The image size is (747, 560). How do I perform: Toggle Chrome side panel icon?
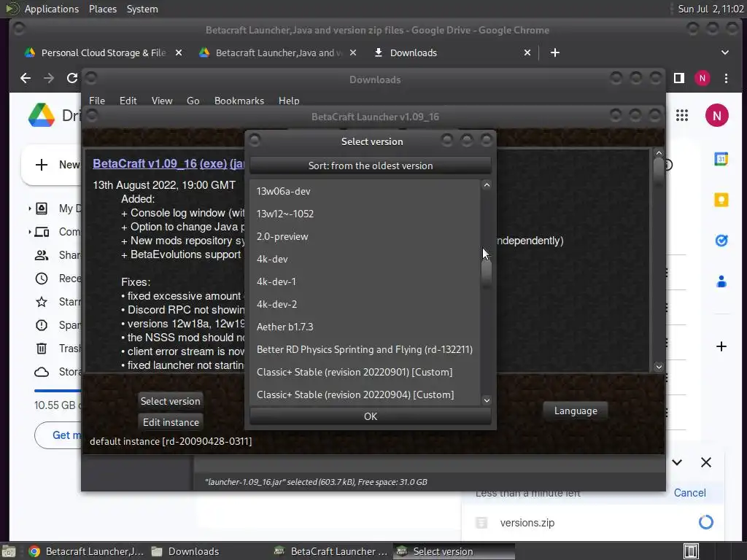click(679, 78)
